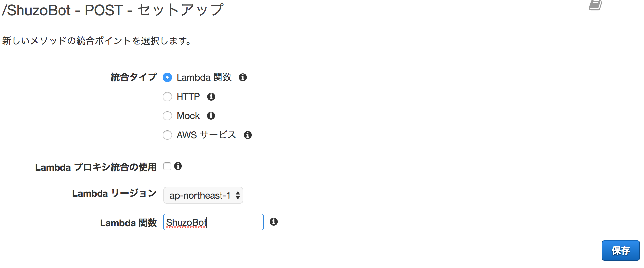Click the AWS サービス option label
Screen dimensions: 644x268
pyautogui.click(x=206, y=135)
